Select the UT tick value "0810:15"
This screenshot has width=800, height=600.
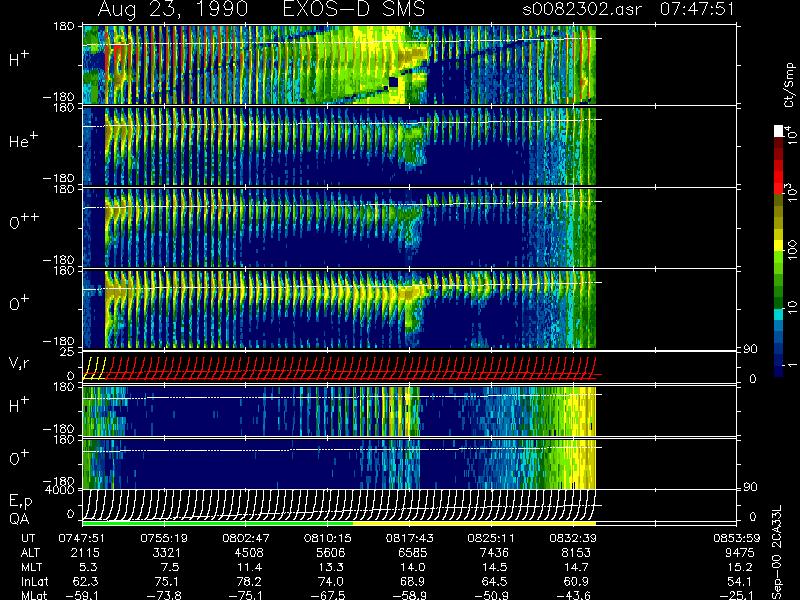click(x=328, y=538)
